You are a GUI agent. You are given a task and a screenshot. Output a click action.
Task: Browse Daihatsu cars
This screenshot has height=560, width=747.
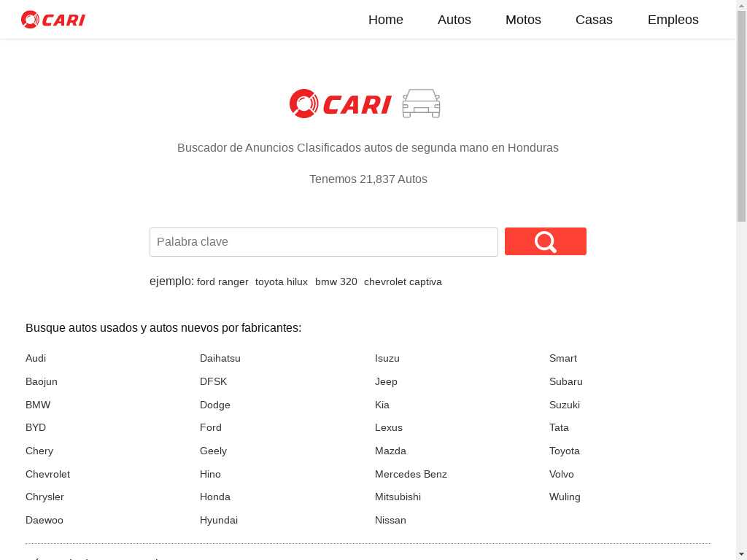[220, 359]
